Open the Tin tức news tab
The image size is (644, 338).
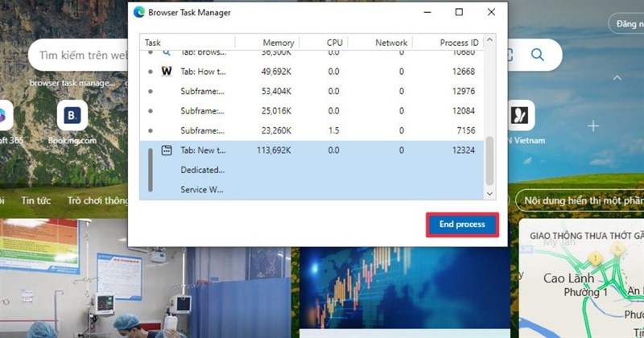(x=36, y=200)
